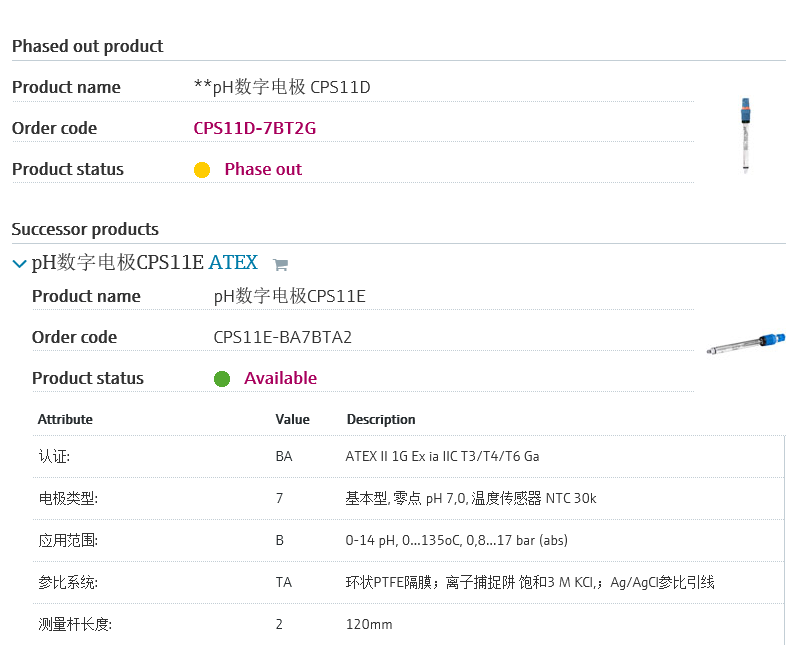Click the CPS11E-BA7BTA2 order code text
Image resolution: width=798 pixels, height=656 pixels.
click(282, 337)
